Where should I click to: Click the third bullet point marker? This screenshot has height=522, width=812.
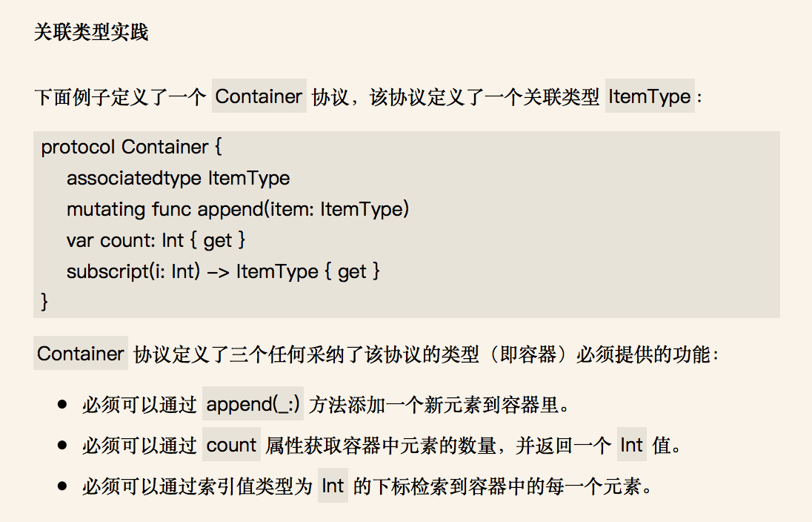pyautogui.click(x=63, y=486)
